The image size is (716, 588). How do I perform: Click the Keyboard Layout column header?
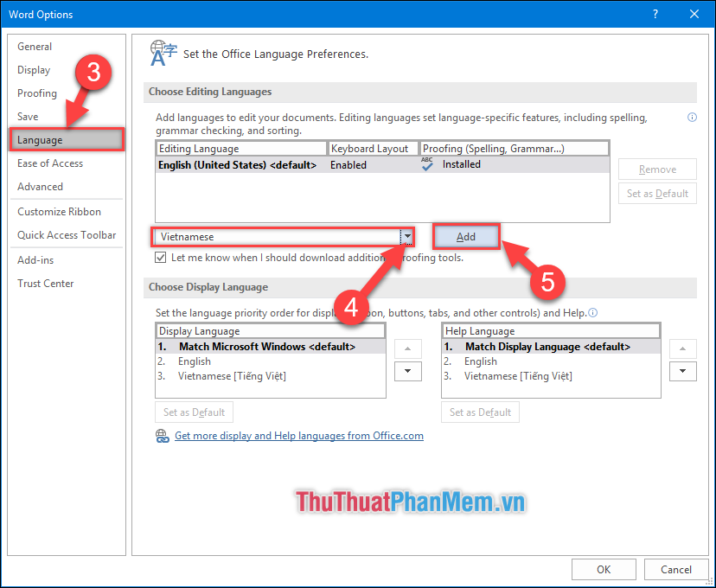373,149
